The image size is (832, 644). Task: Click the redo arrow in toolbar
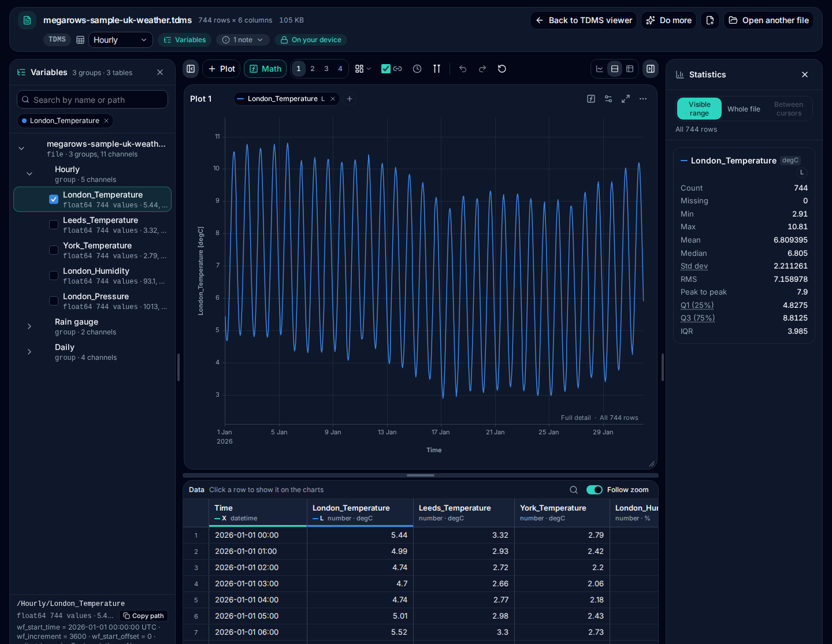482,69
